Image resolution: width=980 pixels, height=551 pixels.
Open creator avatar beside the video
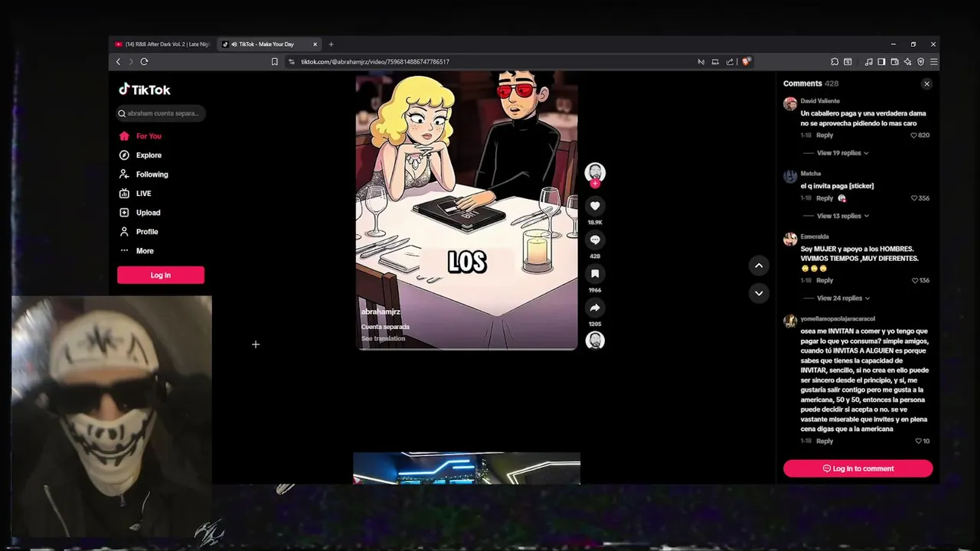[595, 172]
